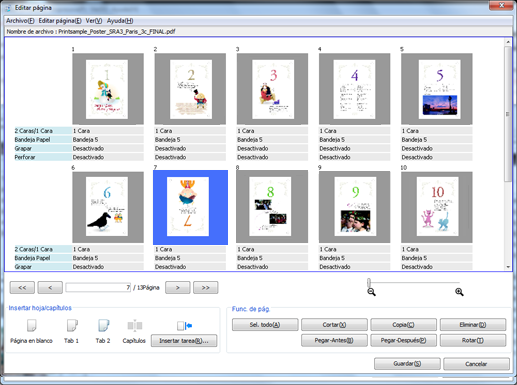Click page 9 'Bandeja 5' cell
This screenshot has width=517, height=385.
[354, 258]
